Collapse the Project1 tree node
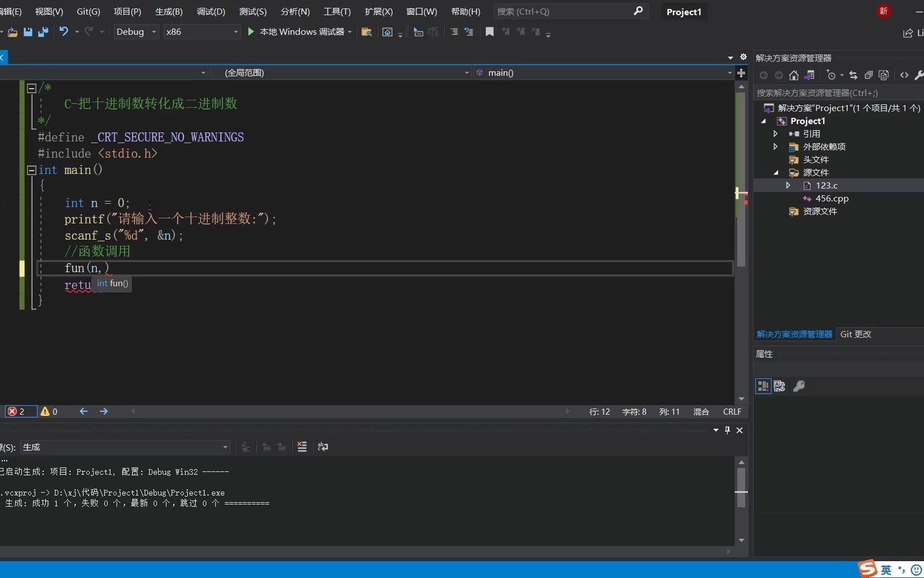Image resolution: width=924 pixels, height=578 pixels. point(763,121)
